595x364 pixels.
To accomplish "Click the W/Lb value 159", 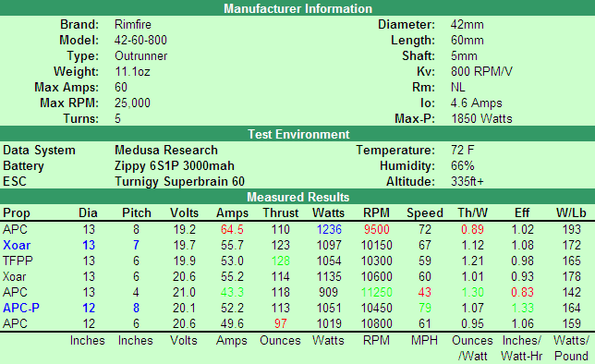I will tap(571, 323).
